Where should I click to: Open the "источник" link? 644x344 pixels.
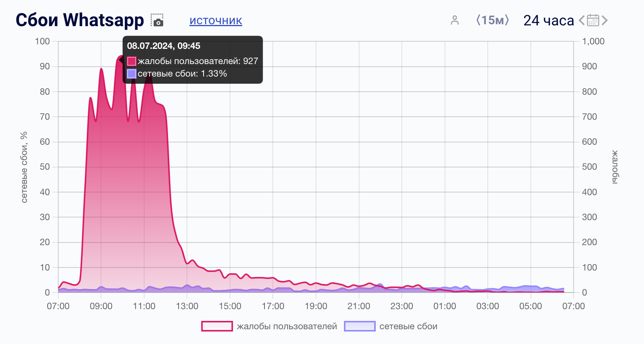tap(216, 20)
